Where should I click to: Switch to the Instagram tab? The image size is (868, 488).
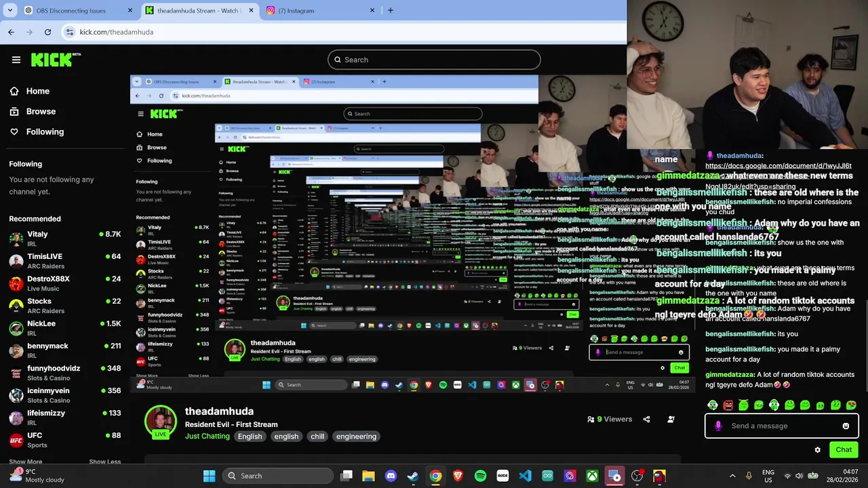click(319, 10)
